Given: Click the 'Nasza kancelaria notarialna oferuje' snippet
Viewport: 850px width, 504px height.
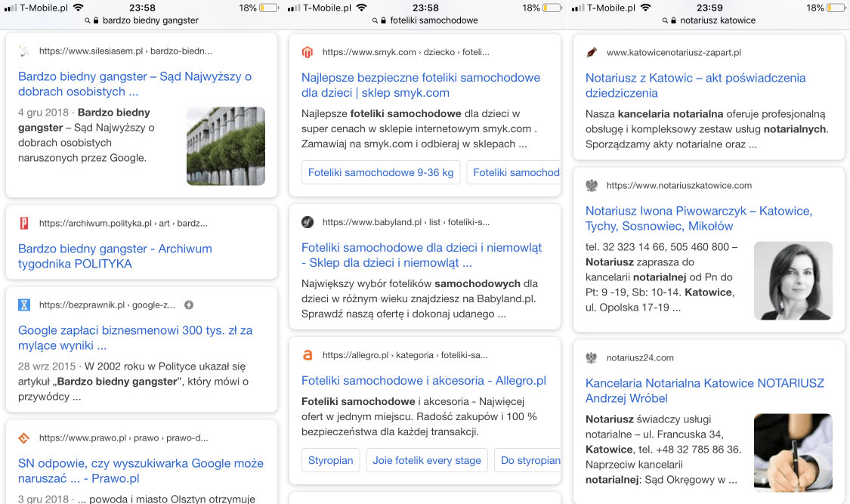Looking at the screenshot, I should (707, 129).
